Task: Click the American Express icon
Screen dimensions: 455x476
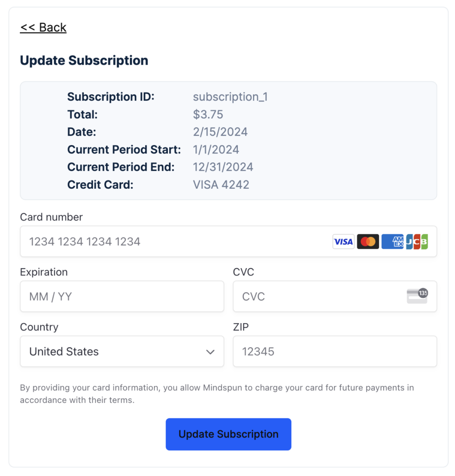Action: (392, 241)
